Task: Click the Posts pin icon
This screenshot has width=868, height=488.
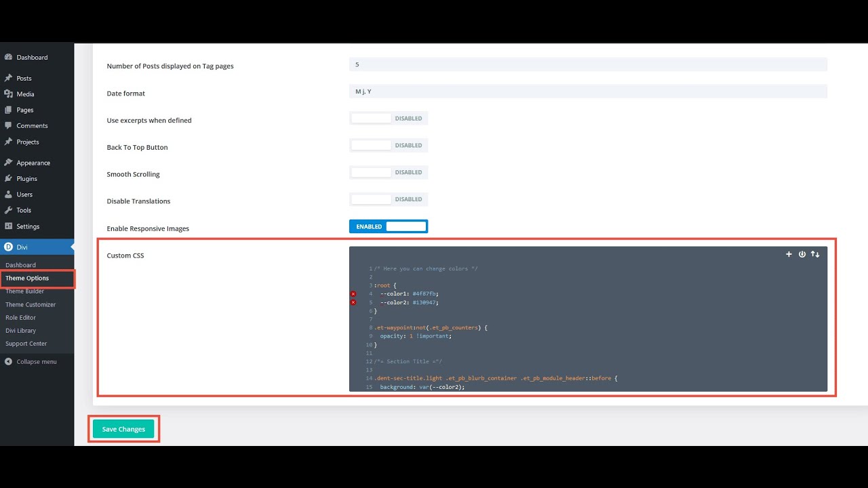Action: click(8, 78)
